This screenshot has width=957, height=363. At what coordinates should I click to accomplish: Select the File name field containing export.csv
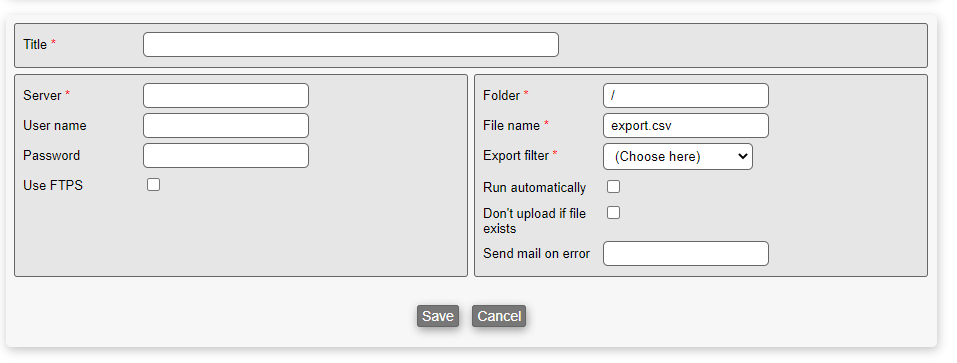tap(686, 125)
